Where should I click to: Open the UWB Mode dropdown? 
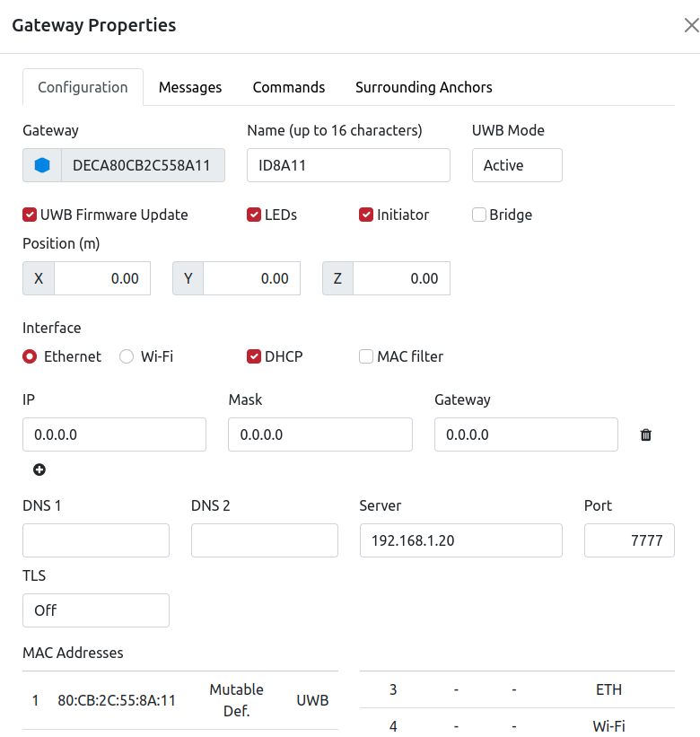517,165
